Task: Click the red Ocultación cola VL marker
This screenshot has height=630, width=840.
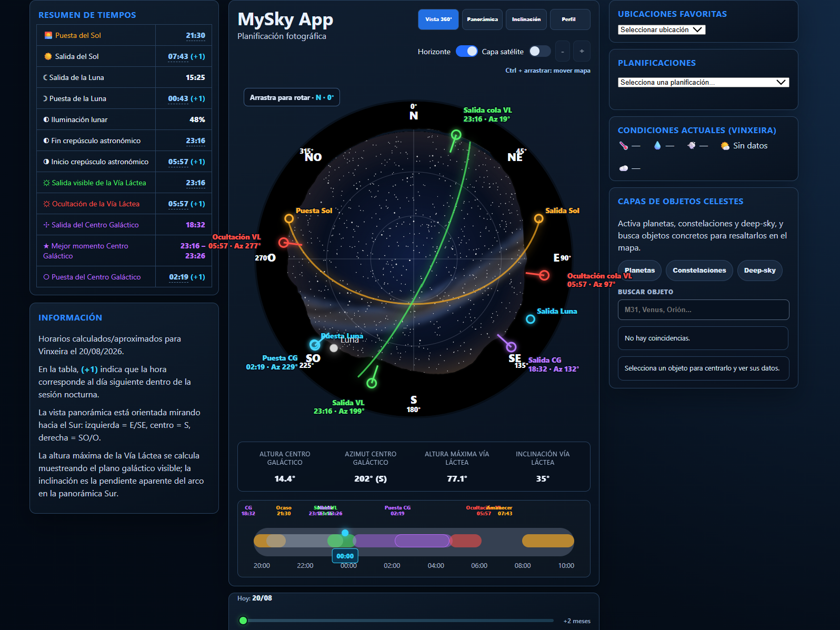Action: [x=544, y=275]
